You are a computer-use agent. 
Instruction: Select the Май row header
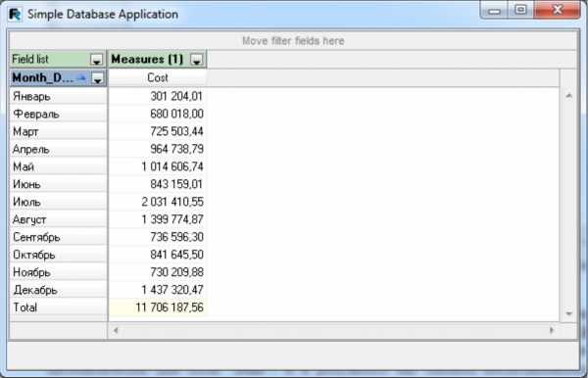coord(59,166)
